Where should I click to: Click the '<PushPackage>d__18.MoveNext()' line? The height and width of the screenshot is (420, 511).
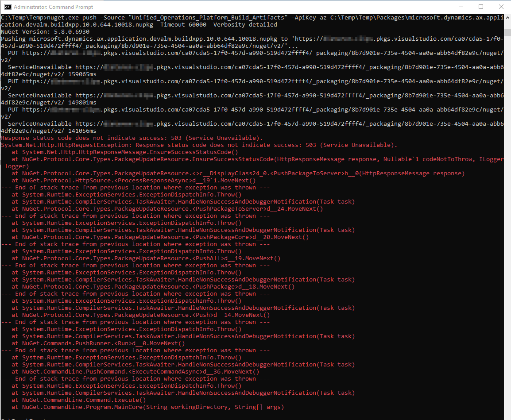[x=153, y=287]
